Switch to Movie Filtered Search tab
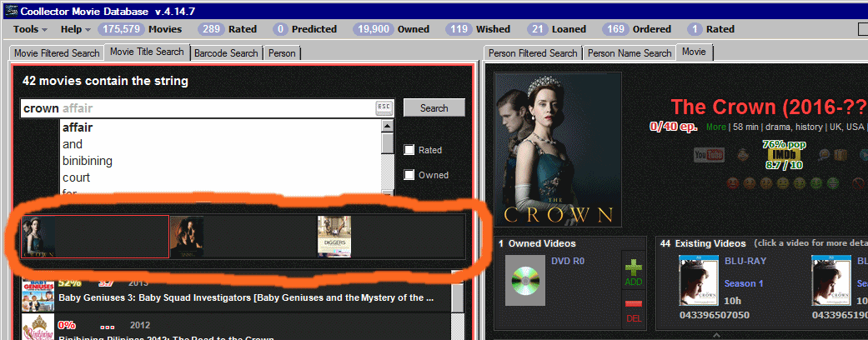 57,53
